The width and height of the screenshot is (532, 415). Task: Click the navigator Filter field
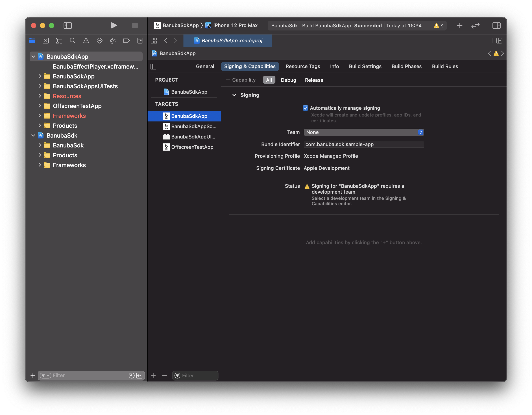(91, 375)
